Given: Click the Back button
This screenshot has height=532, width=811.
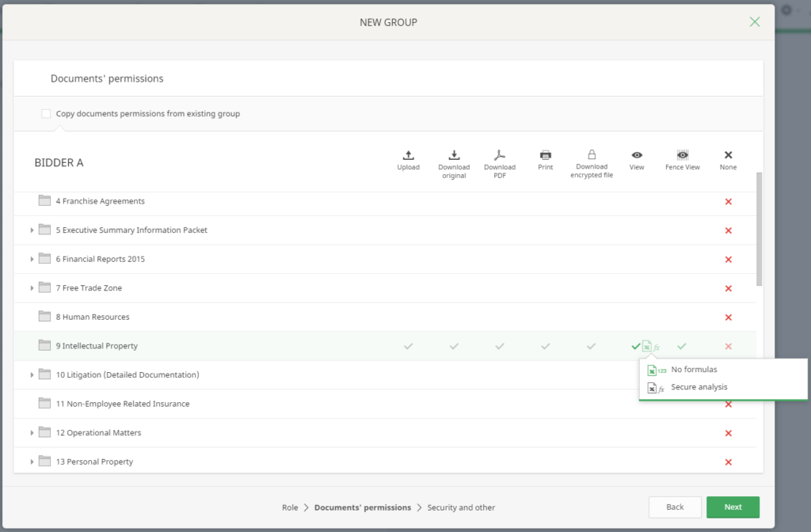Looking at the screenshot, I should point(675,507).
